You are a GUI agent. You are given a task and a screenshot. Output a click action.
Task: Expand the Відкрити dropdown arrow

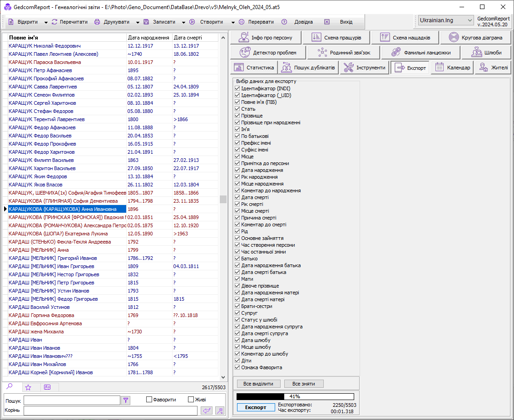tap(46, 22)
